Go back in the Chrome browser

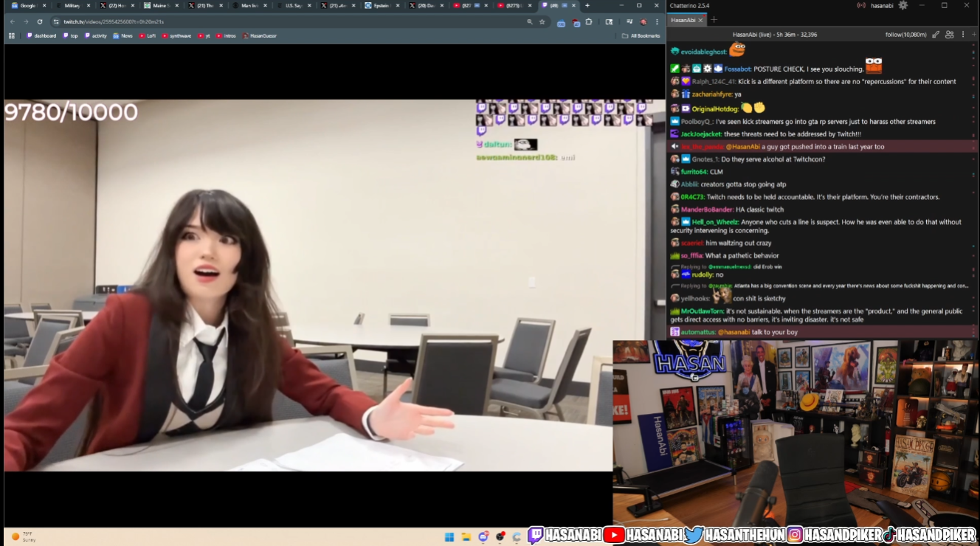pyautogui.click(x=13, y=21)
